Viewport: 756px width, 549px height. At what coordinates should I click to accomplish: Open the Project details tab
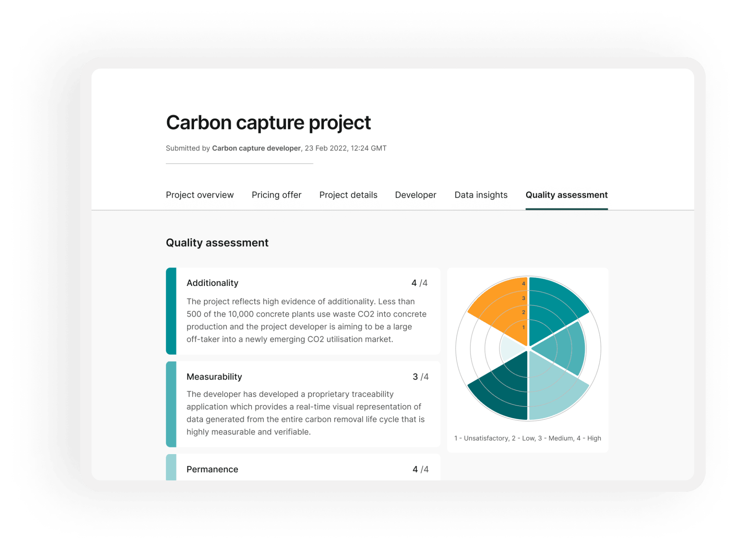(x=348, y=195)
